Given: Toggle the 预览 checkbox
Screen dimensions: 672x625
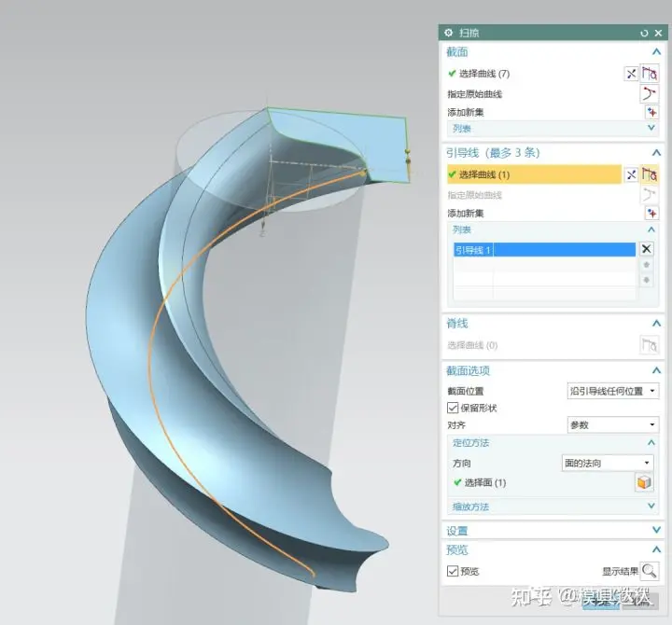Looking at the screenshot, I should point(453,571).
